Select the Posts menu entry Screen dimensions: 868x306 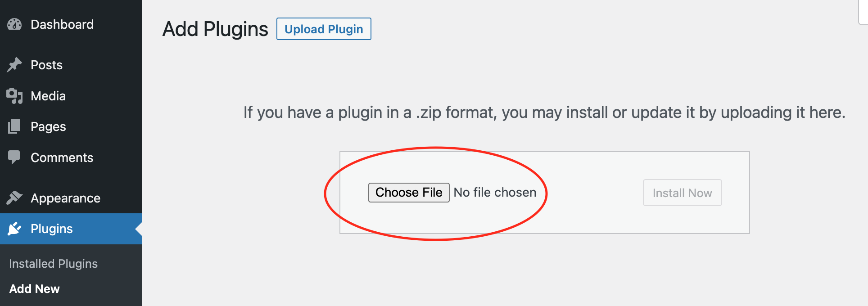tap(46, 64)
